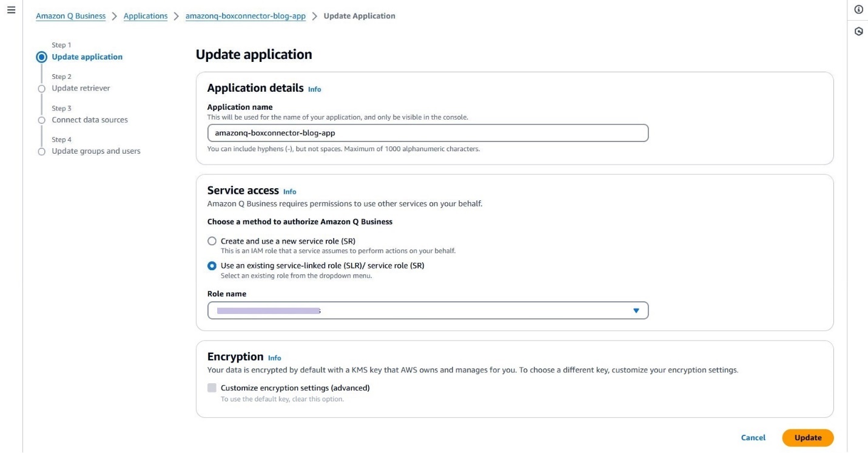Image resolution: width=868 pixels, height=453 pixels.
Task: Select Use an existing service-linked role option
Action: (212, 265)
